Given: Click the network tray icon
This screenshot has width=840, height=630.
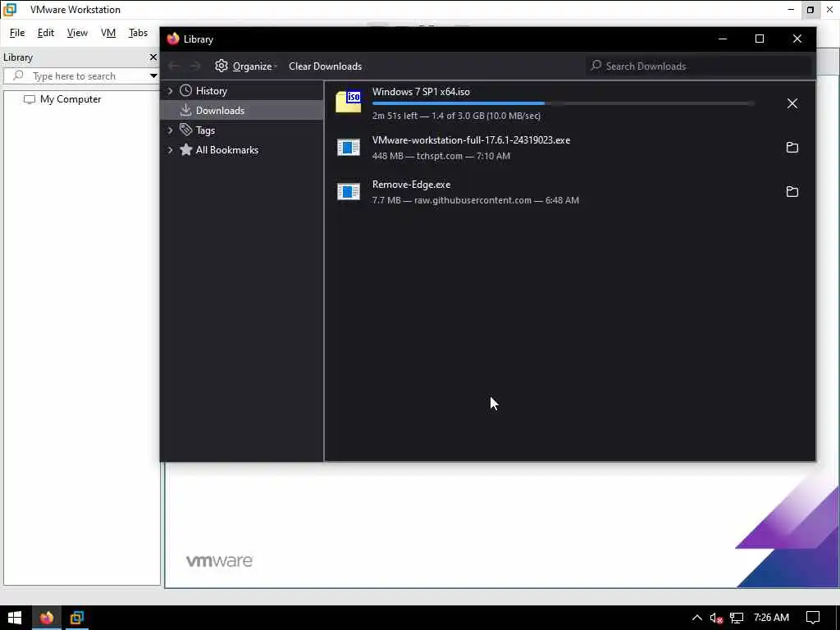Looking at the screenshot, I should coord(737,619).
